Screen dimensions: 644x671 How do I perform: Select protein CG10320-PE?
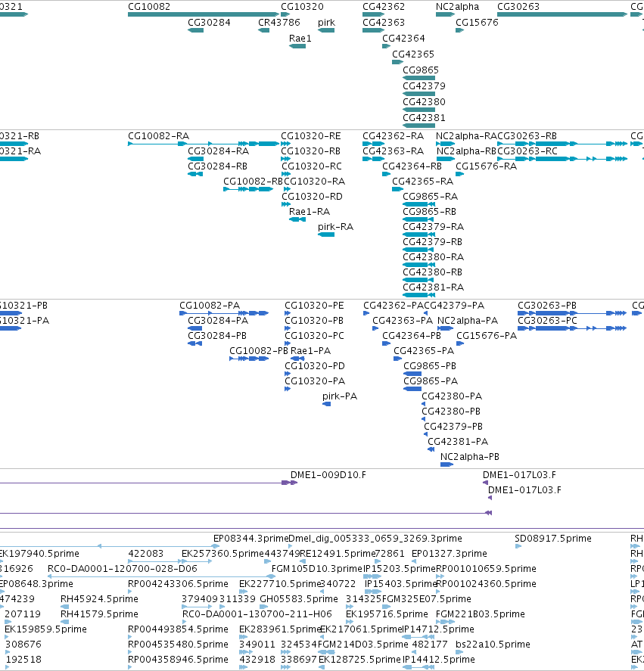click(x=314, y=306)
